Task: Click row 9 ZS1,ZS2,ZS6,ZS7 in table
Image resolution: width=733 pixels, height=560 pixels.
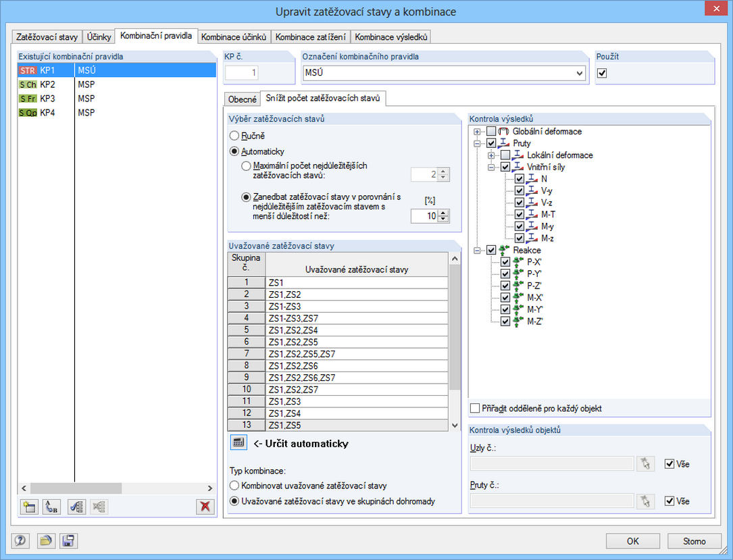Action: pos(338,378)
